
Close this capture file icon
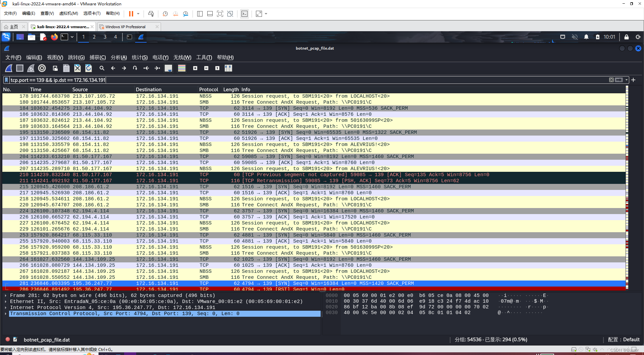click(77, 68)
